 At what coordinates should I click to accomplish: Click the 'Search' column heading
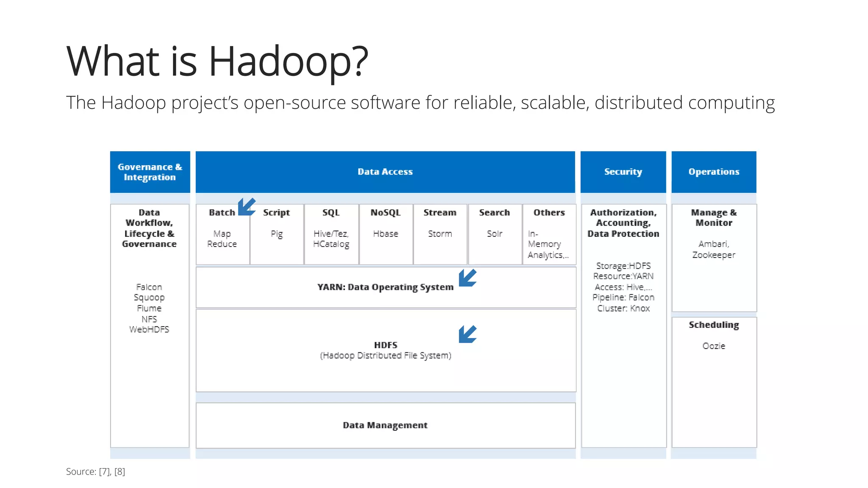[x=495, y=213]
